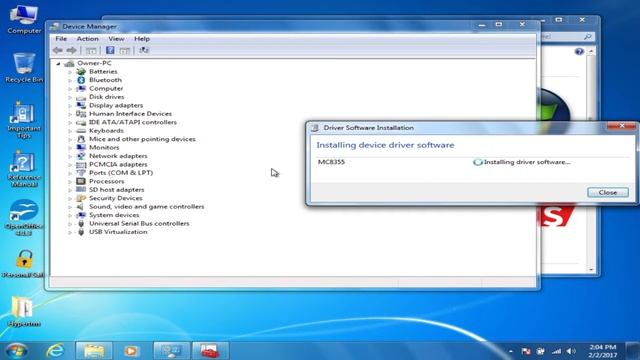This screenshot has height=360, width=640.
Task: Click scrollbar down arrow in background window
Action: 591,269
